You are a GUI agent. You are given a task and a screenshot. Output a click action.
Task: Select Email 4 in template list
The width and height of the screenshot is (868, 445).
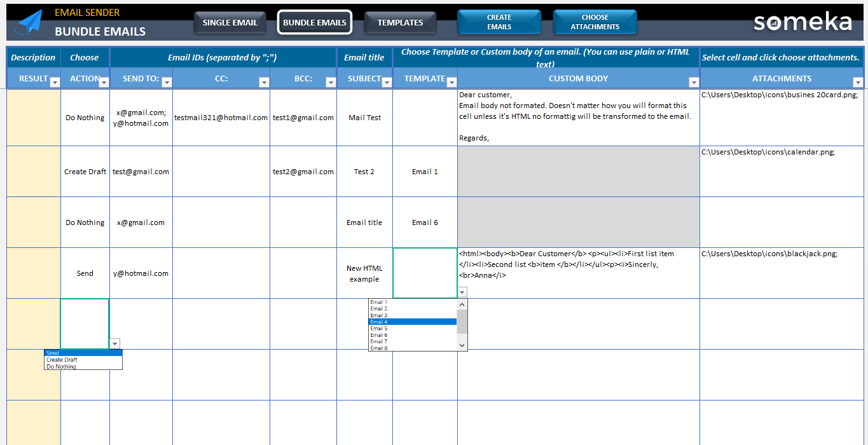coord(412,322)
